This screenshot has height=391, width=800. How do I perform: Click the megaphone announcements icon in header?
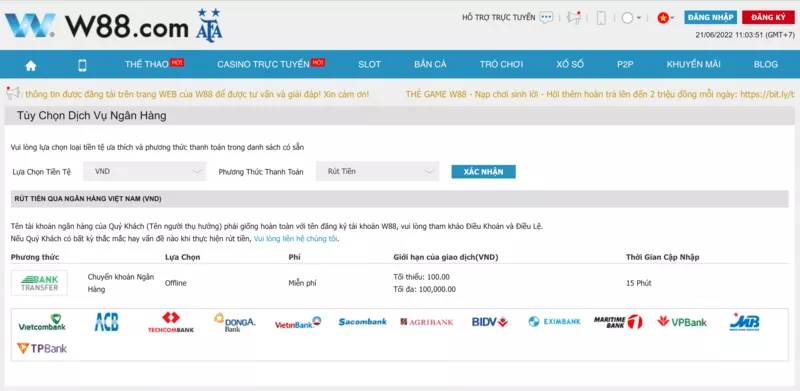574,18
